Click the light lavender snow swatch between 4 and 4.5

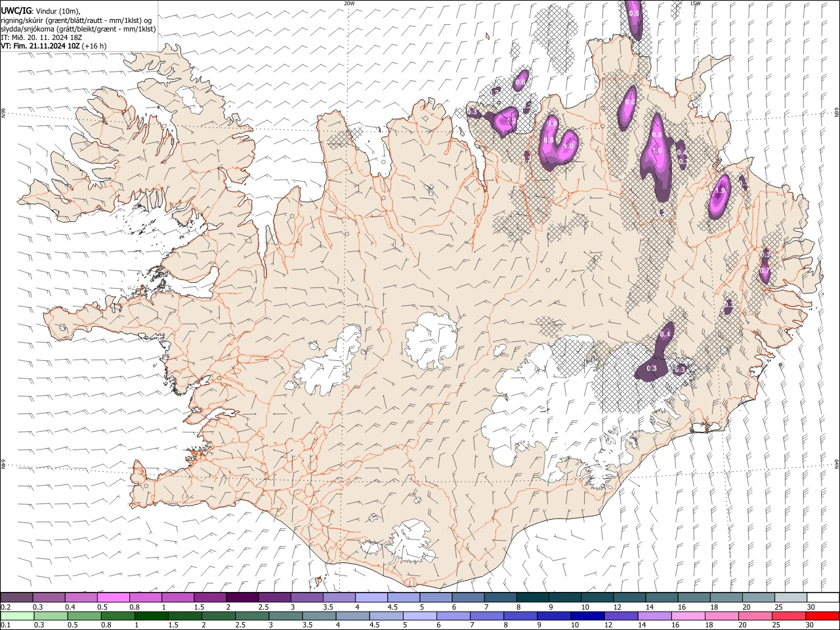click(371, 598)
